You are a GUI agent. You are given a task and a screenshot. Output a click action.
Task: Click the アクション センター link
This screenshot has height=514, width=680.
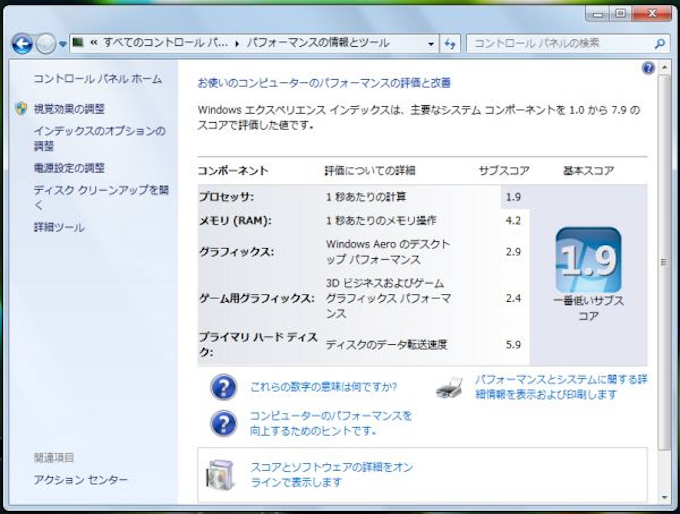point(80,480)
